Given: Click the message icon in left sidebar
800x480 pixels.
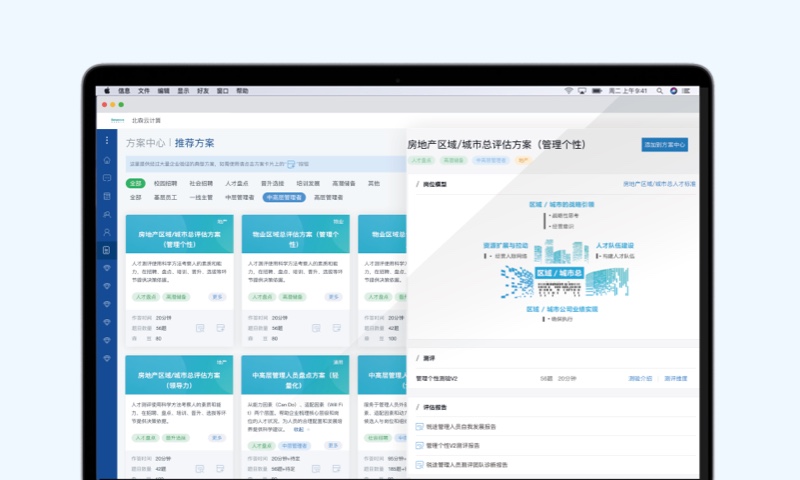Looking at the screenshot, I should coord(107,177).
